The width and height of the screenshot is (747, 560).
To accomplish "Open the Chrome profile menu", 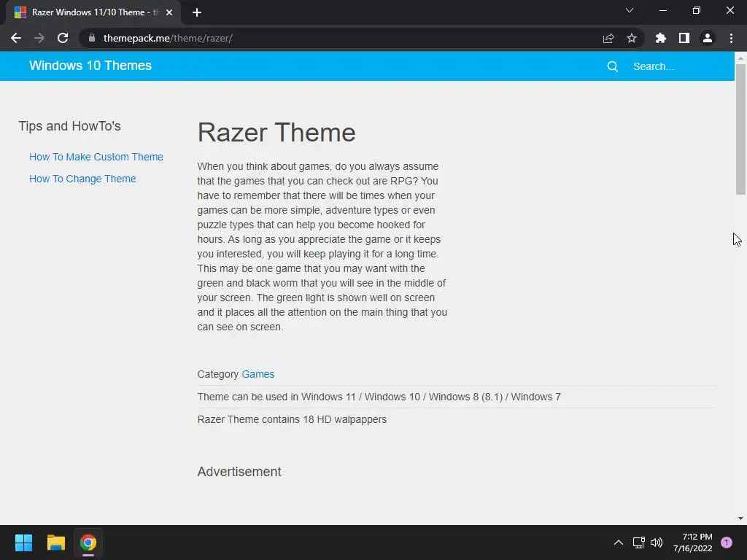I will tap(708, 38).
